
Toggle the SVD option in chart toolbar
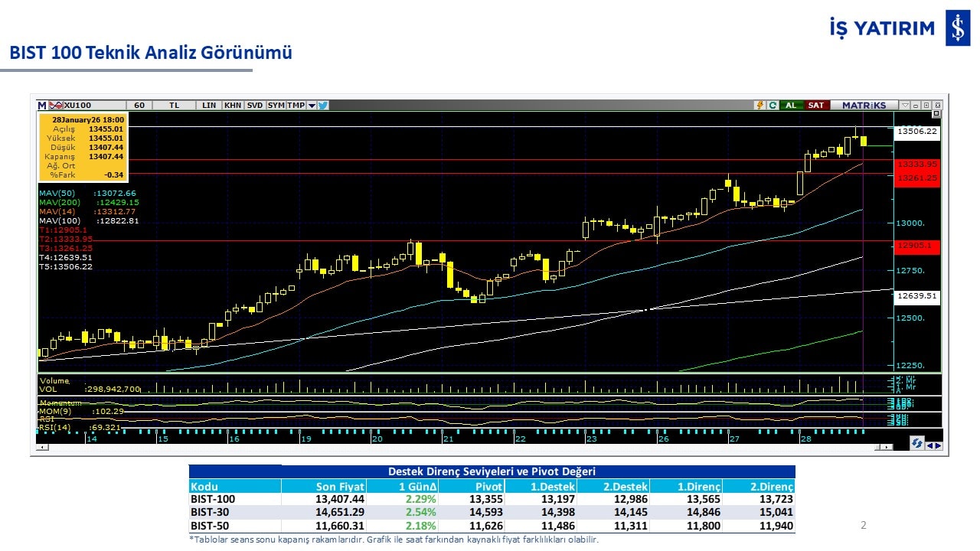255,106
